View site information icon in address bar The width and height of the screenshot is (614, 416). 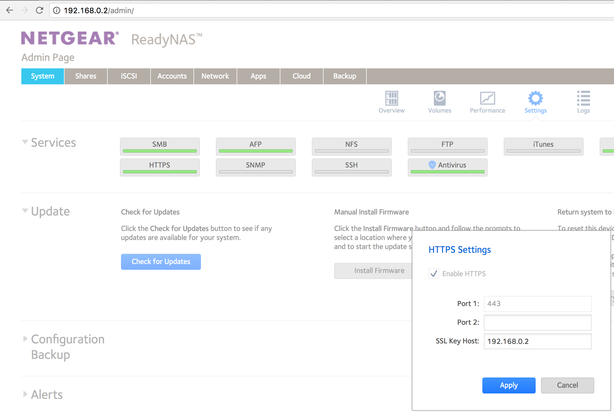56,11
